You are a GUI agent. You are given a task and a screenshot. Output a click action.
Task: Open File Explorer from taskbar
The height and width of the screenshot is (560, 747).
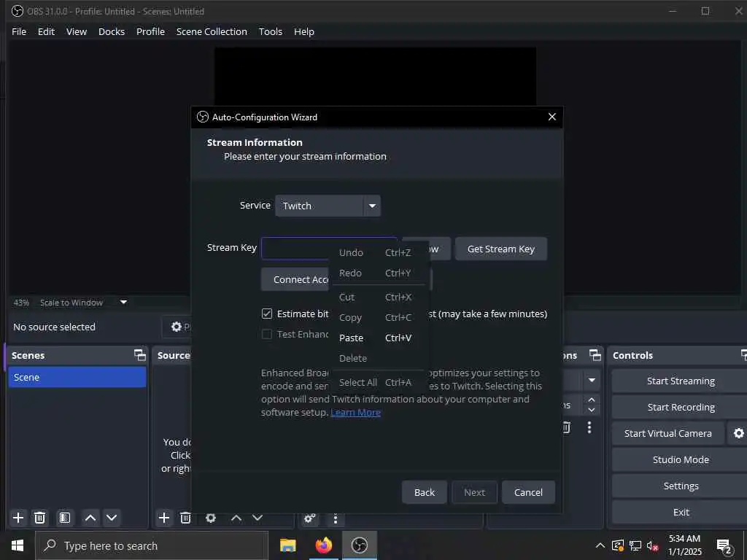pos(287,545)
